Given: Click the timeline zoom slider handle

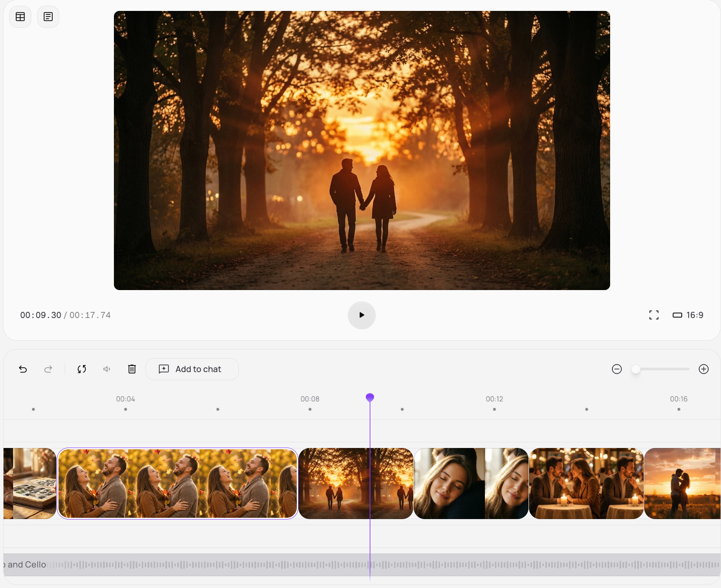Looking at the screenshot, I should 636,369.
